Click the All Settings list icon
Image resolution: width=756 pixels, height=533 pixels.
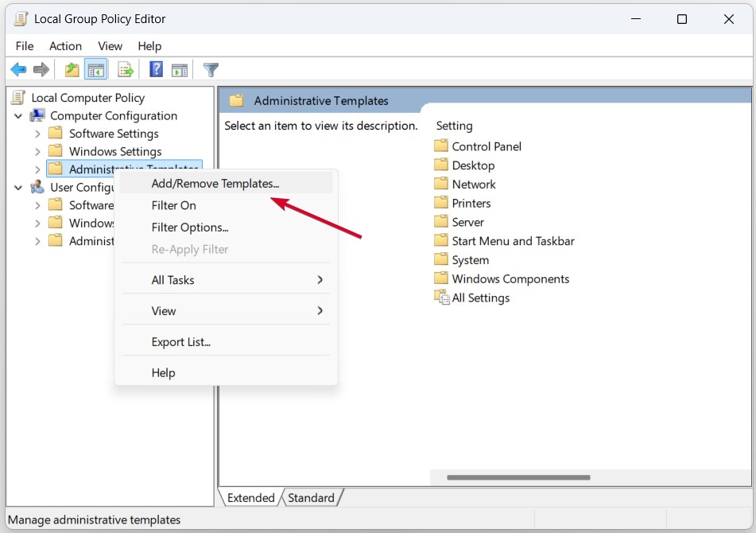(x=442, y=298)
